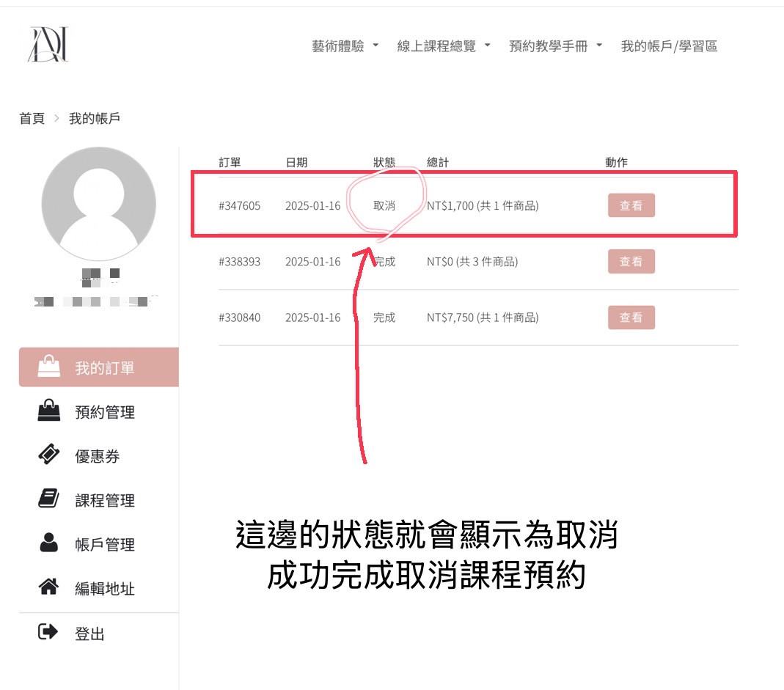Expand the 預約教學手冊 dropdown menu
Viewport: 784px width, 690px height.
coord(555,46)
